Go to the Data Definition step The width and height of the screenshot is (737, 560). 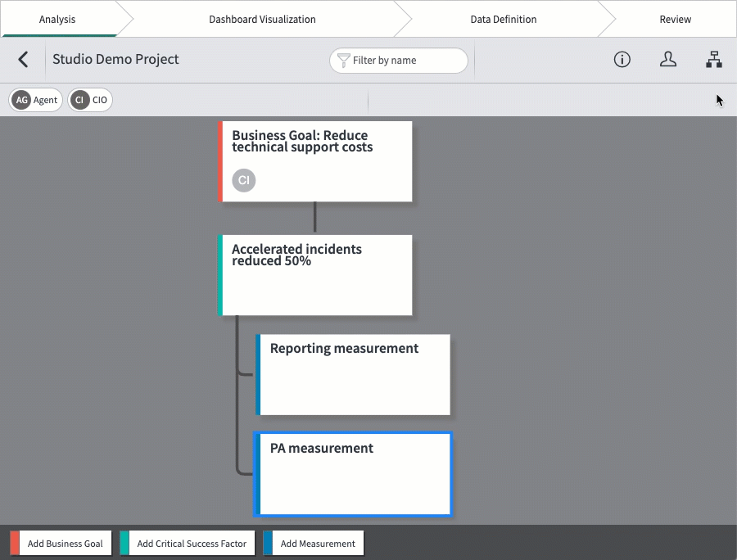(504, 19)
